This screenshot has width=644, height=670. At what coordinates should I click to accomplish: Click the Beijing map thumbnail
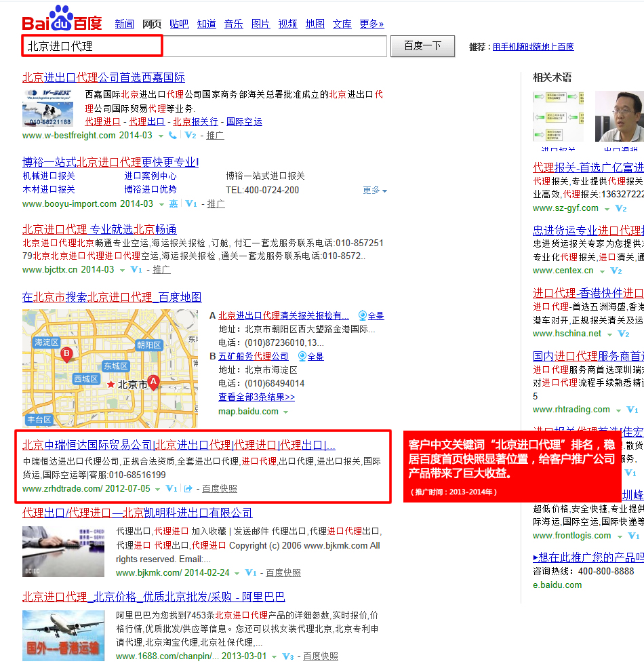110,368
